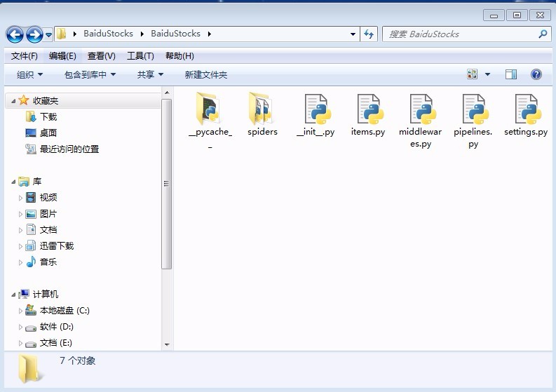Expand the 本地磁盘 (C:) node arrow
This screenshot has height=392, width=556.
tap(20, 311)
